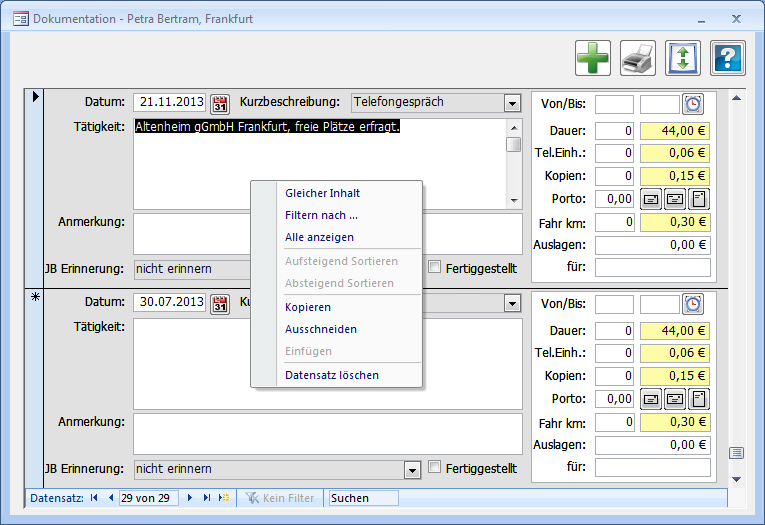
Task: Choose Kopieren from context menu
Action: [x=308, y=307]
